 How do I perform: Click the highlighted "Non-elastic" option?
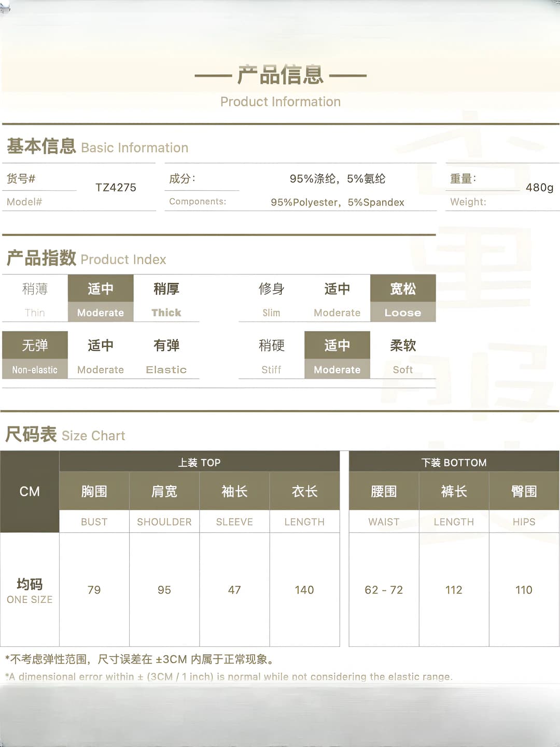pyautogui.click(x=35, y=370)
